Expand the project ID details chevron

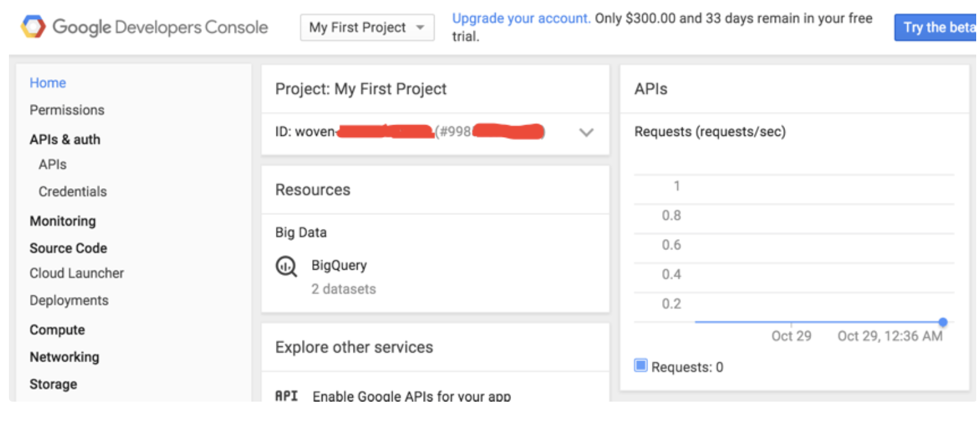[x=586, y=133]
